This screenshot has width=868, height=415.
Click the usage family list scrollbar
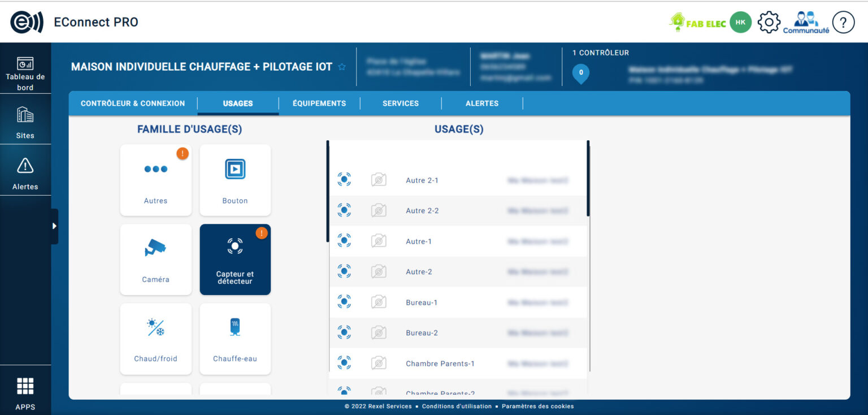(x=328, y=191)
